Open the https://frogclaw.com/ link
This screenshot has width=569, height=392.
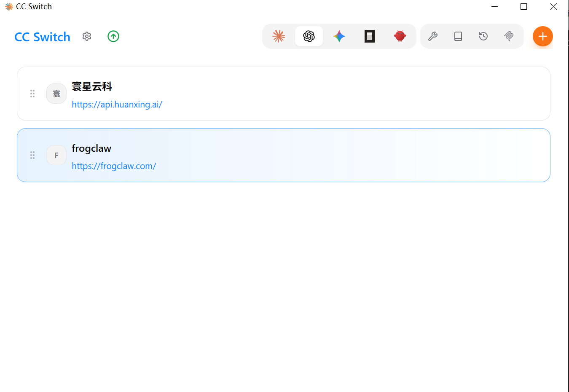pyautogui.click(x=114, y=166)
